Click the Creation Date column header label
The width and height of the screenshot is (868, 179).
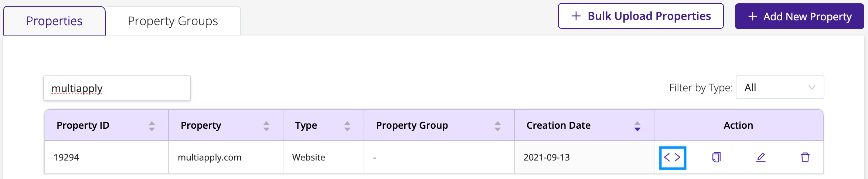(x=558, y=125)
